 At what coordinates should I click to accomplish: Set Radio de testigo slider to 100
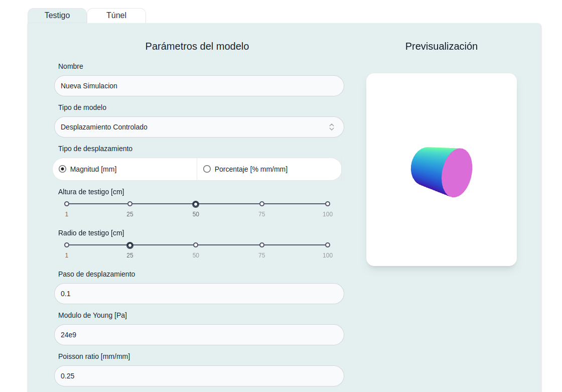(328, 245)
